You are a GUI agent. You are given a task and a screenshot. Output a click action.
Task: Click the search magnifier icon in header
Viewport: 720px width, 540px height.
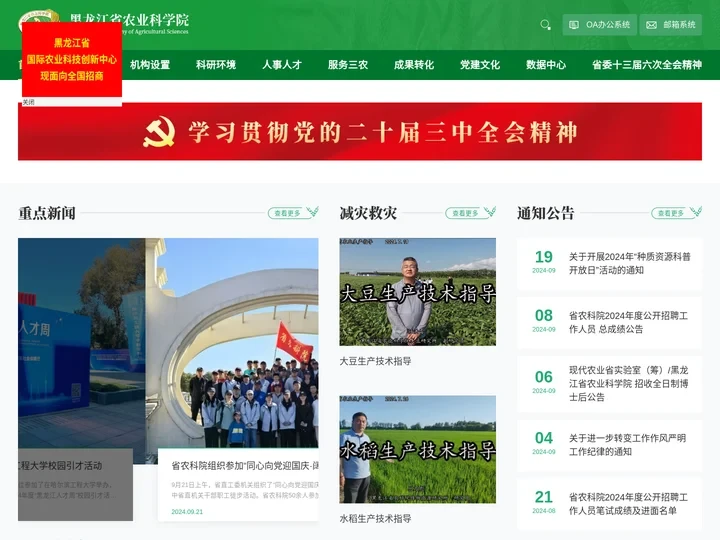(x=545, y=25)
